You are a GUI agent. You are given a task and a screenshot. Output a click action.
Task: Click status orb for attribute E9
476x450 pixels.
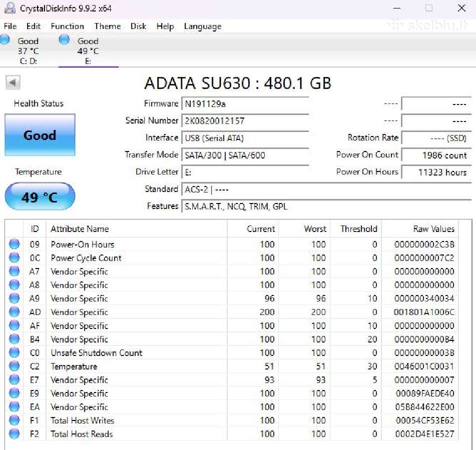pyautogui.click(x=15, y=393)
